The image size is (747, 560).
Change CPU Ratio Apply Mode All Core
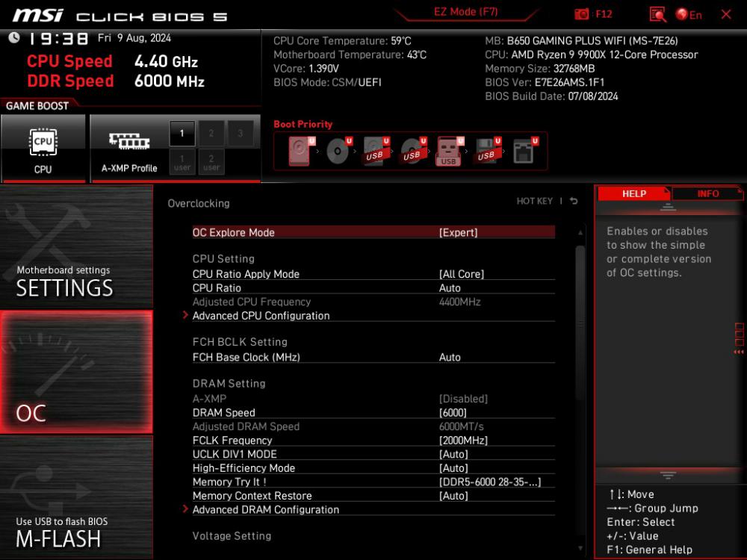point(373,274)
